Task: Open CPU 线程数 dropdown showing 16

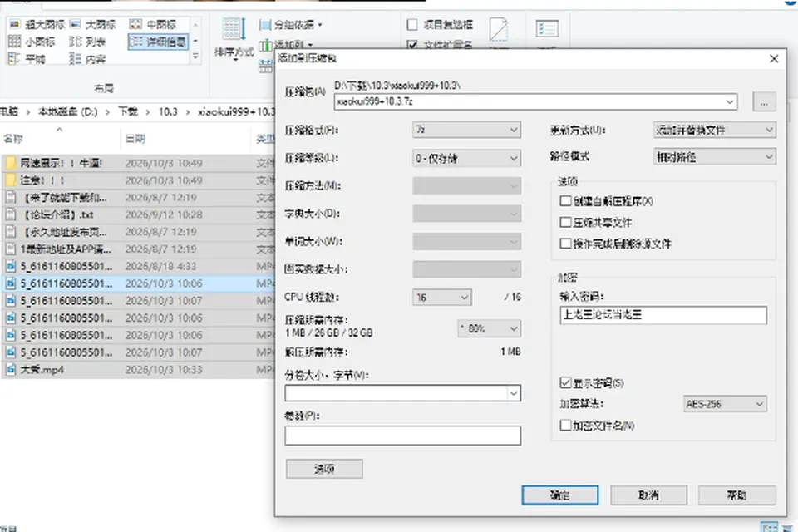Action: 441,298
